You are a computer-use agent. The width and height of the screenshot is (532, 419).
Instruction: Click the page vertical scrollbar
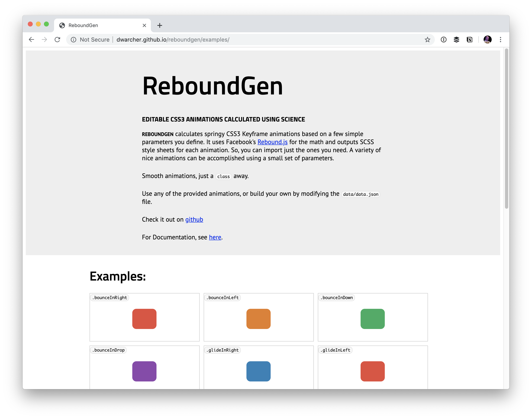(506, 129)
